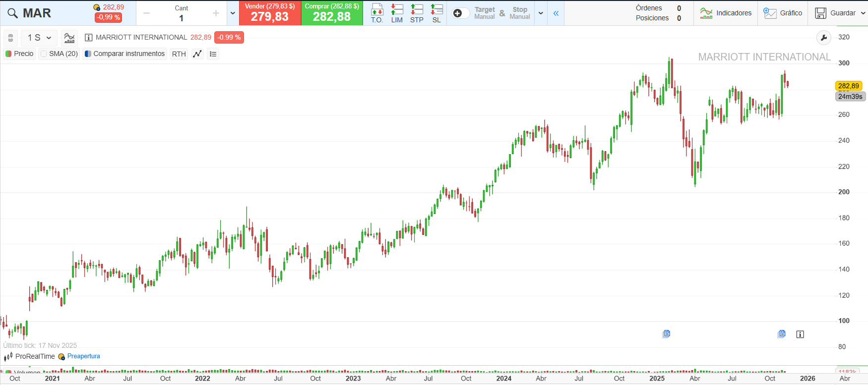Click the green Comprar 282,88 button
The width and height of the screenshot is (868, 385).
332,13
